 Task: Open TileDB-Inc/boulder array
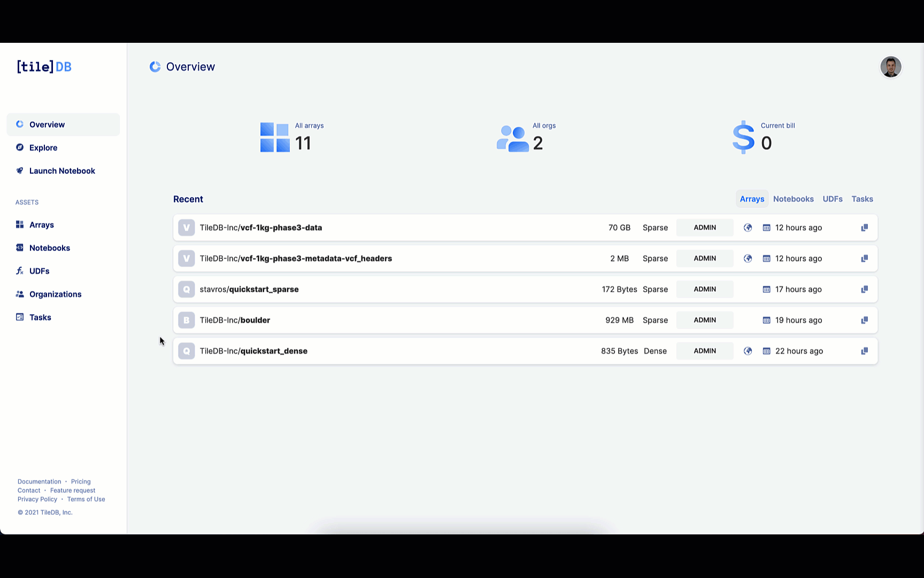(x=235, y=320)
